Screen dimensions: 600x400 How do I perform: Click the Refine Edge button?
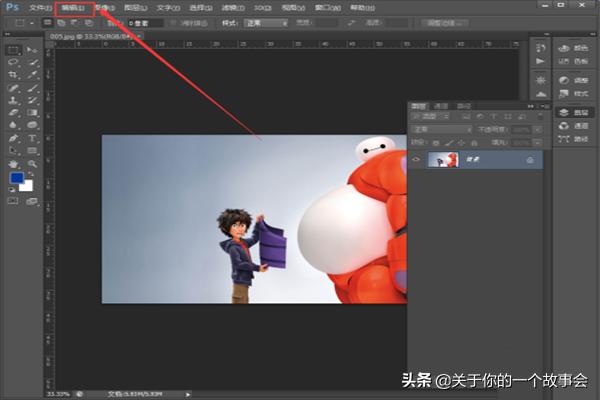tap(441, 22)
